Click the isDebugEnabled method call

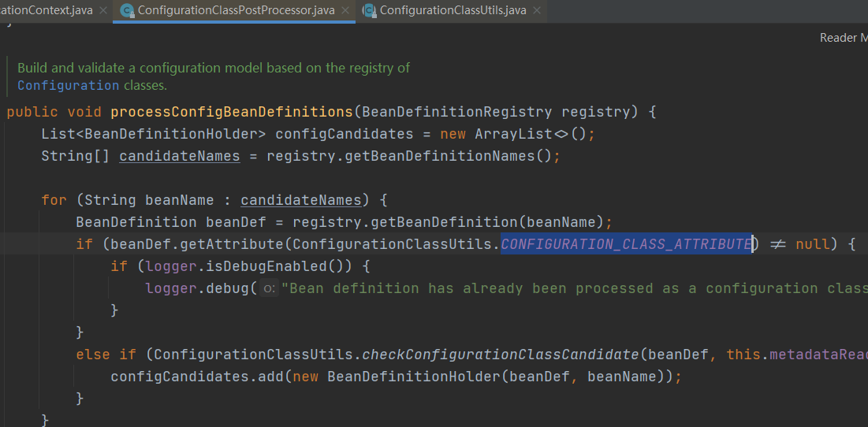[x=266, y=266]
